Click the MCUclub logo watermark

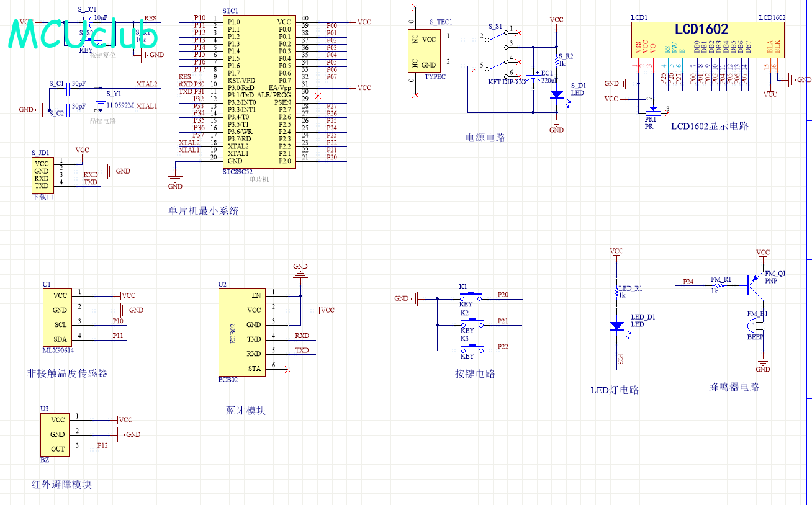tap(83, 35)
